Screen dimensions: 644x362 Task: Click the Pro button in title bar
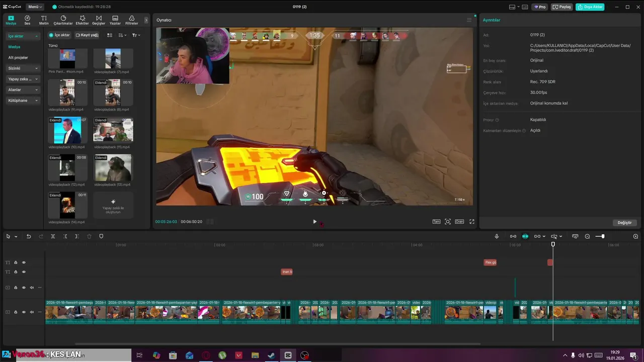pyautogui.click(x=540, y=7)
